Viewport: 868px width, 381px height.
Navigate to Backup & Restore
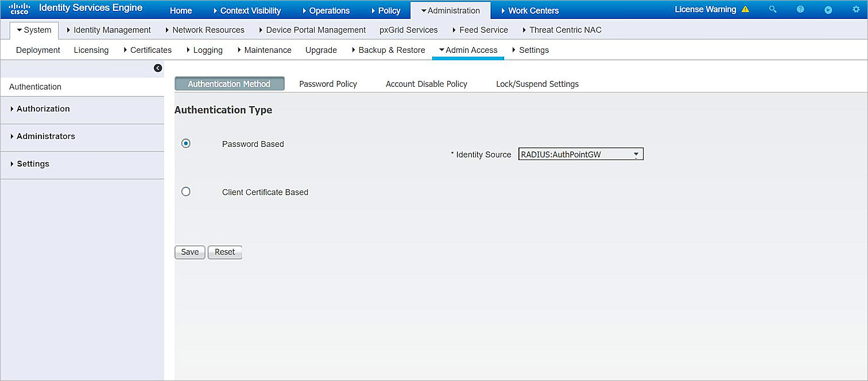[x=392, y=50]
